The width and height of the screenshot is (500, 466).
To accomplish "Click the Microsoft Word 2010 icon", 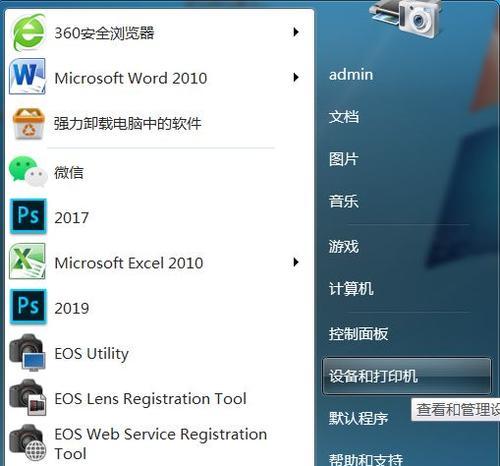I will (x=27, y=77).
